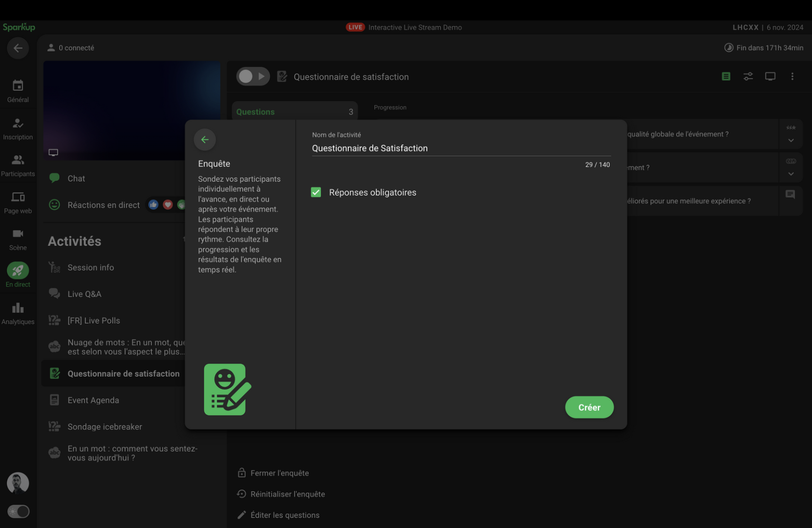This screenshot has height=528, width=812.
Task: Click the screen display icon in the header
Action: 770,77
